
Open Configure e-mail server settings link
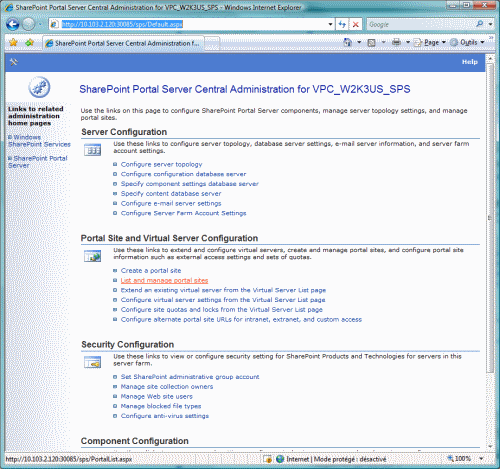tap(171, 203)
